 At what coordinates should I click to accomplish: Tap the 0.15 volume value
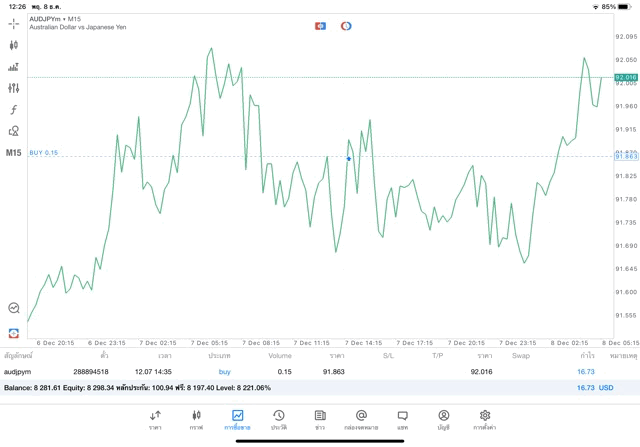284,372
